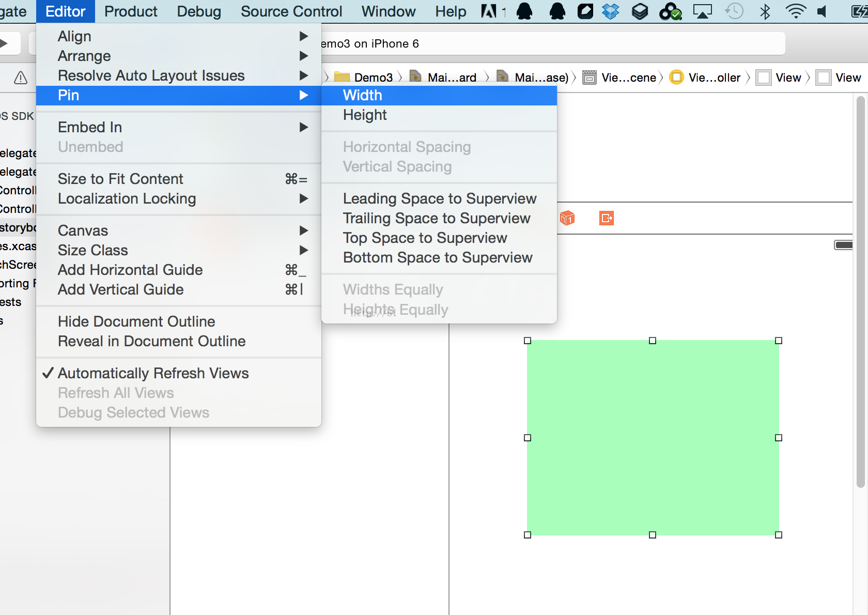Open the Wi-Fi status menu
This screenshot has width=868, height=615.
pos(795,11)
